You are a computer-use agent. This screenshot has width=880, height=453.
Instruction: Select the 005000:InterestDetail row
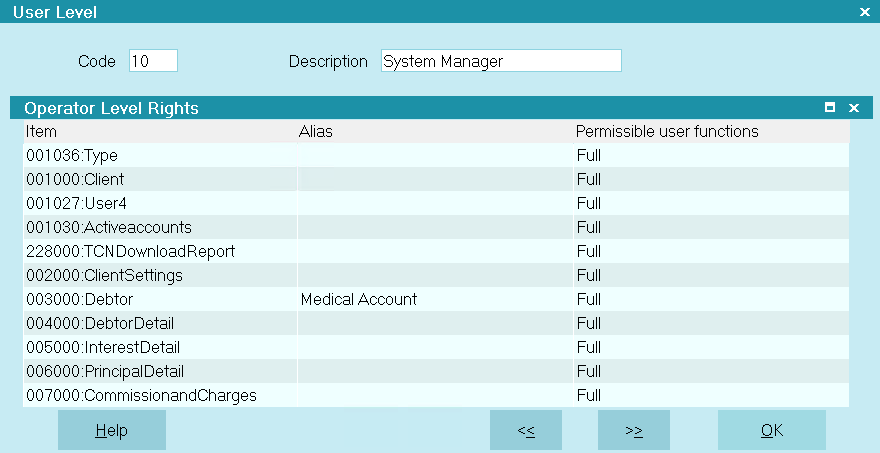436,347
